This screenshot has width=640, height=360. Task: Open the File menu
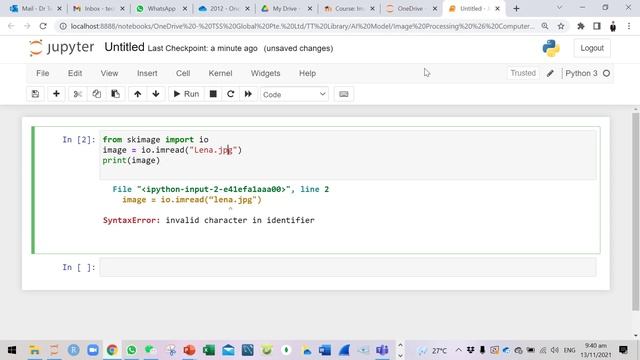click(42, 73)
